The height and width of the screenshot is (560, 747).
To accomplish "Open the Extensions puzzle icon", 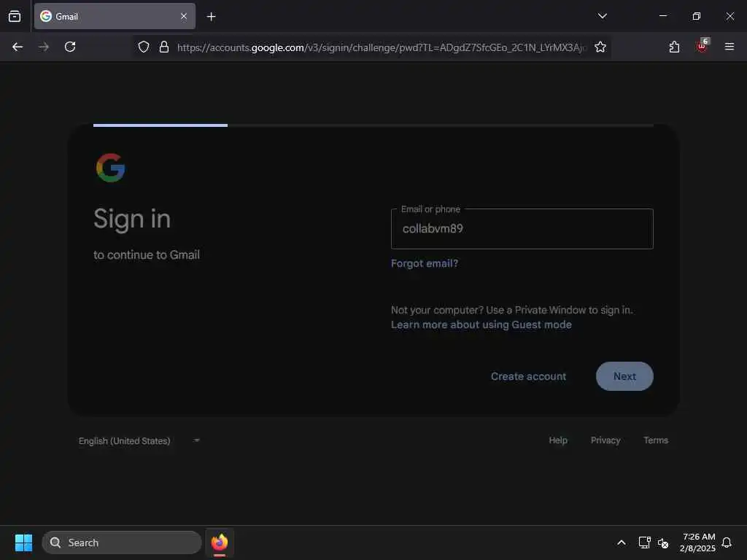I will 674,47.
